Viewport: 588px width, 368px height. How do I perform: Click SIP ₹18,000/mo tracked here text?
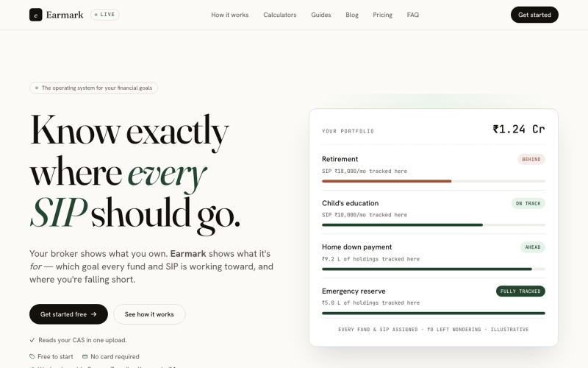364,171
